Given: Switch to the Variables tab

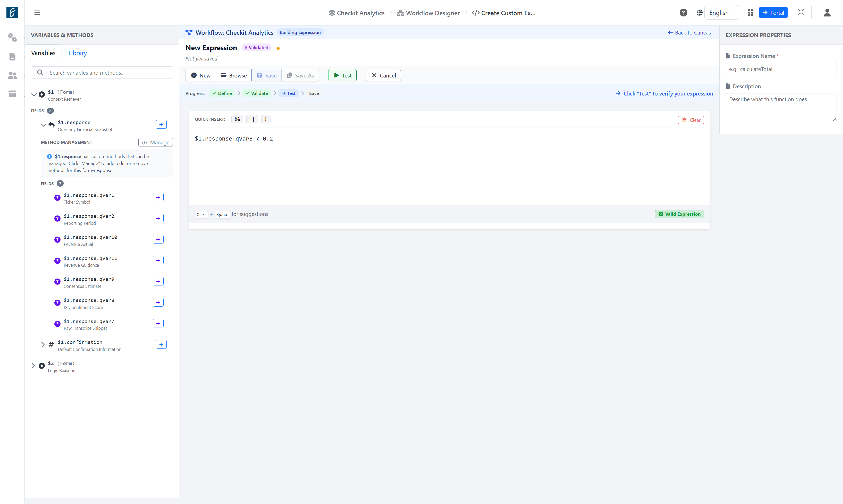Looking at the screenshot, I should 43,53.
